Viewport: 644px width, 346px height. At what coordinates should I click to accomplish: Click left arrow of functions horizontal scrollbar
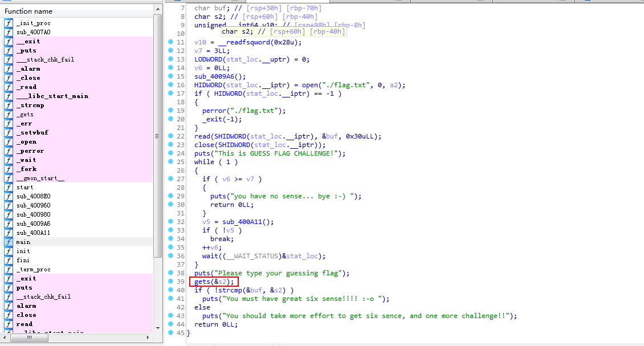[5, 338]
